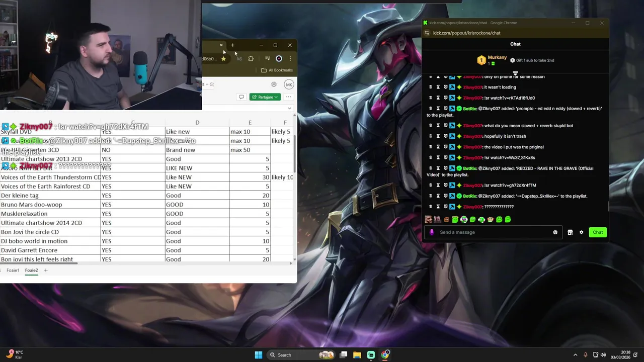Open the spreadsheet's more options ellipsis button
This screenshot has width=644, height=362.
288,97
